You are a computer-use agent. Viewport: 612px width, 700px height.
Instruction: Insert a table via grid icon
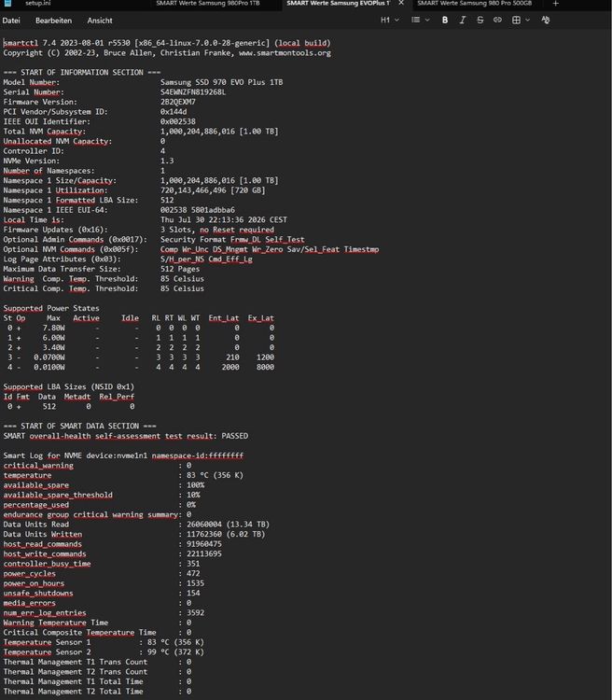pos(516,21)
